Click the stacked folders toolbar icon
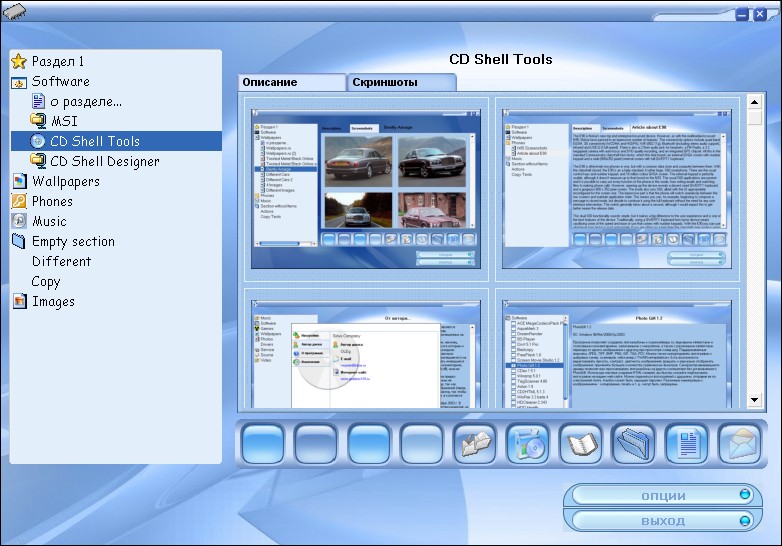This screenshot has height=546, width=782. (633, 444)
